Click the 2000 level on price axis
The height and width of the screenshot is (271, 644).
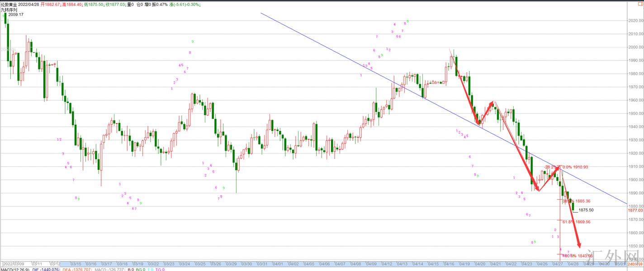tap(635, 47)
